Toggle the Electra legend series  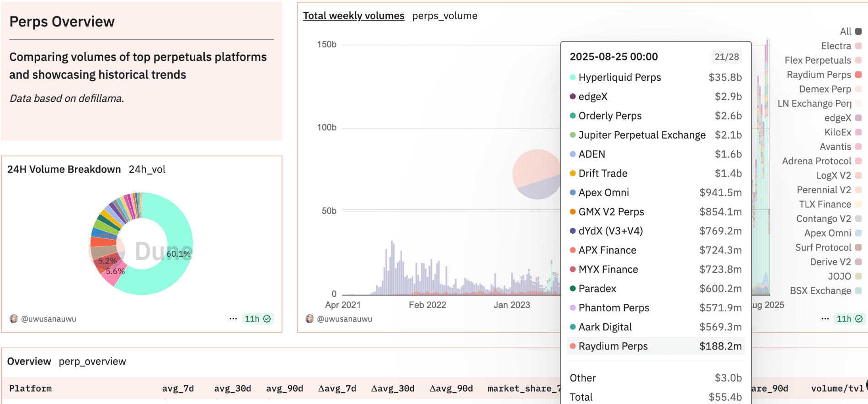[841, 46]
